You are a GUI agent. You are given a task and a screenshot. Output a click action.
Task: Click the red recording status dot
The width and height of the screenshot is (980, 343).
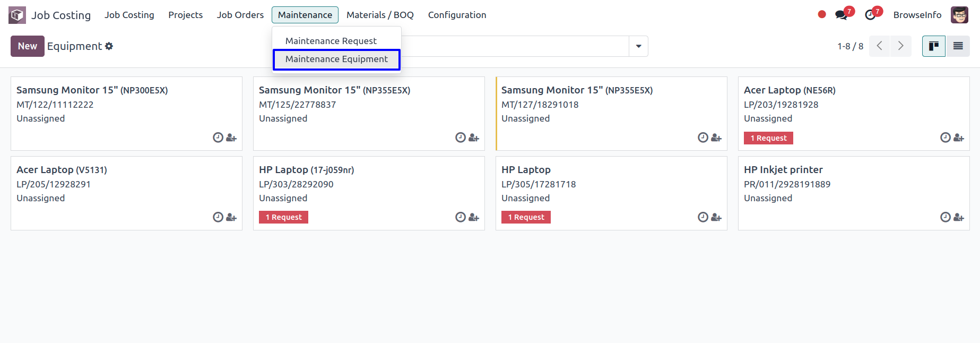point(822,15)
